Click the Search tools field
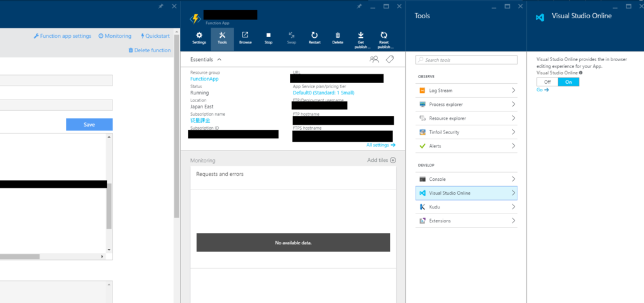Image resolution: width=644 pixels, height=303 pixels. pos(466,60)
